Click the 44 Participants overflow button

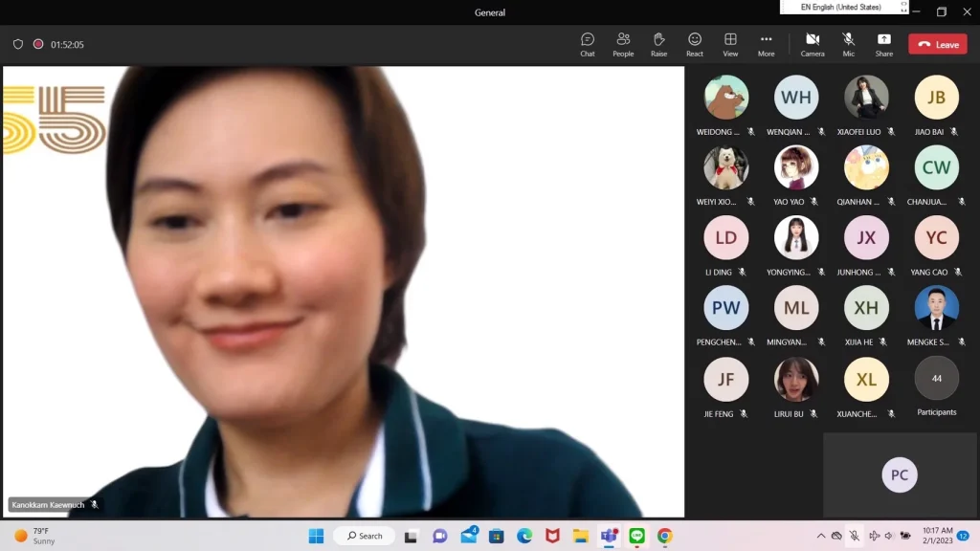click(x=936, y=379)
